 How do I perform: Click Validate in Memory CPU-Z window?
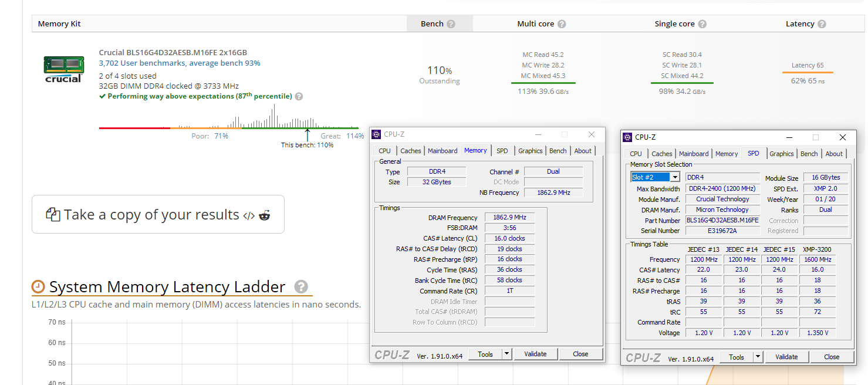[x=535, y=354]
